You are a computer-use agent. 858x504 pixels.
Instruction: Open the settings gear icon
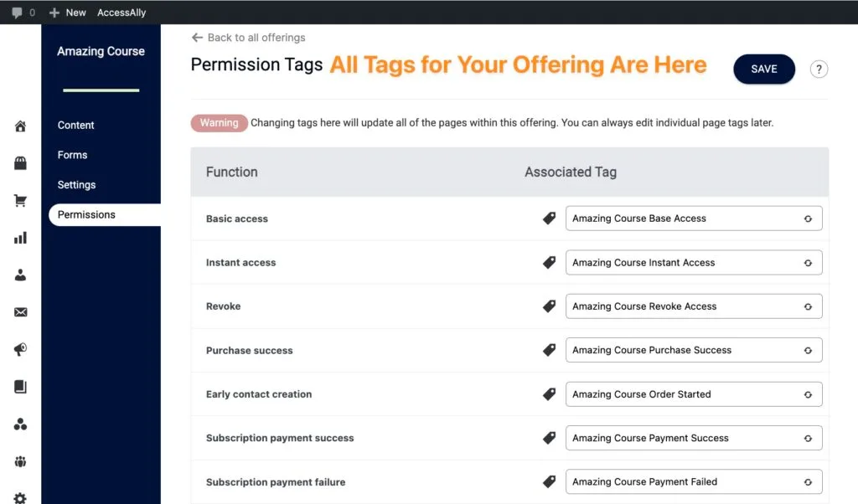(x=20, y=496)
